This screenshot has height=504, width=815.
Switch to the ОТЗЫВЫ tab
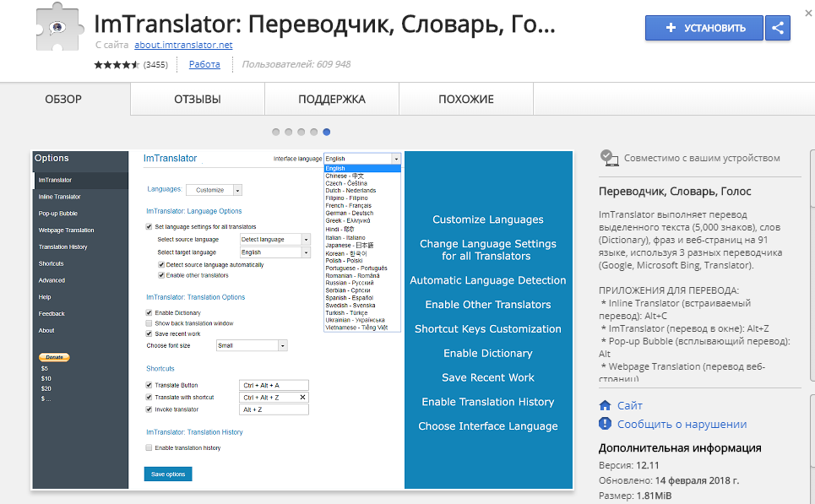[197, 99]
